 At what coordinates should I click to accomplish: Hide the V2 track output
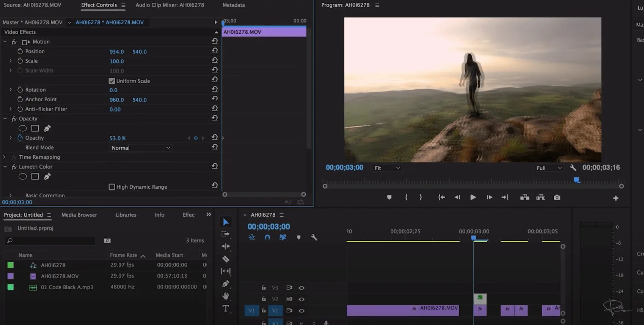pos(302,299)
